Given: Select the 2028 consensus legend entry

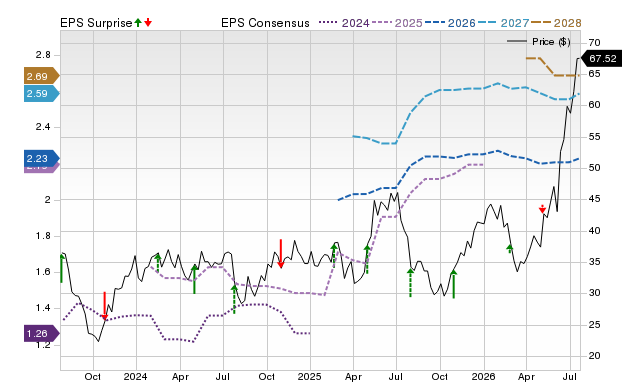Looking at the screenshot, I should click(556, 23).
